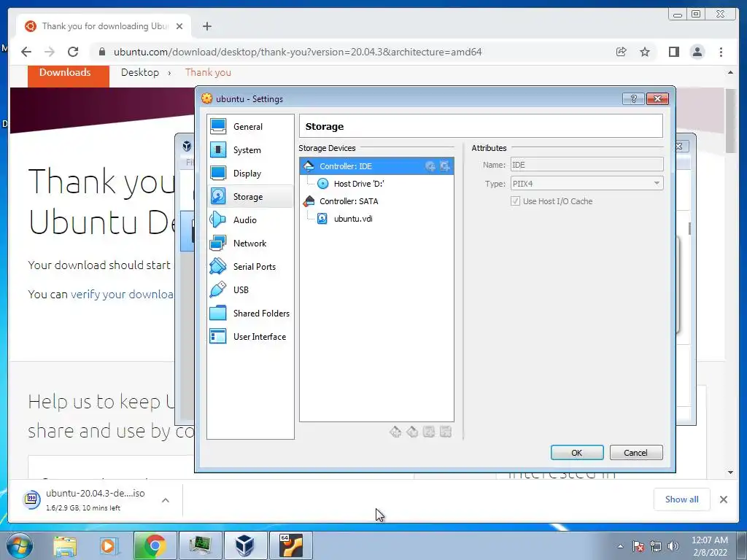Click add optical drive icon on IDE controller row
This screenshot has width=747, height=560.
pyautogui.click(x=430, y=166)
